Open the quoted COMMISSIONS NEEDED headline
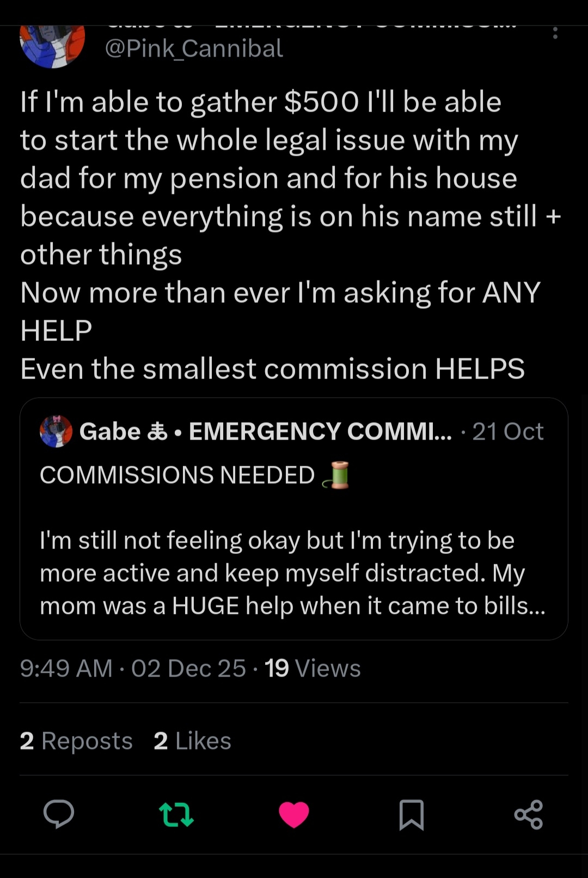 [177, 475]
